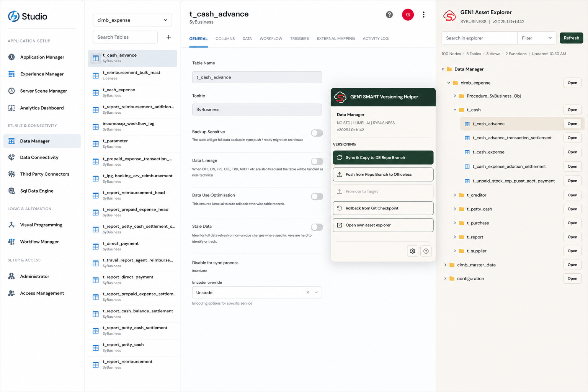This screenshot has height=392, width=588.
Task: Open the cimb_expense schema dropdown
Action: coord(132,20)
